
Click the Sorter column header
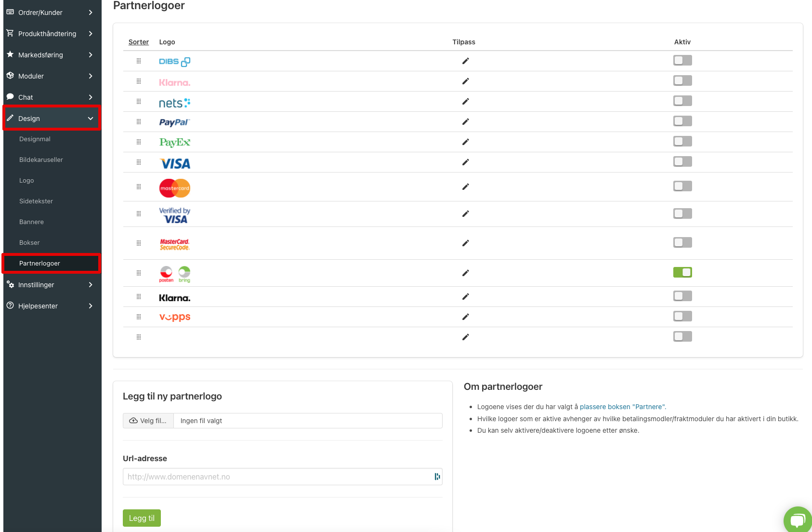click(x=139, y=42)
